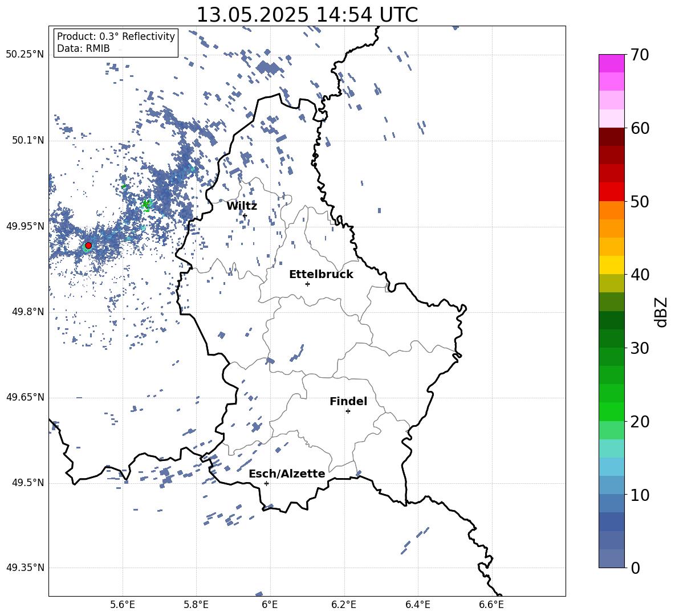This screenshot has height=616, width=675.
Task: Click the 6.2°E longitude label
Action: coord(344,605)
